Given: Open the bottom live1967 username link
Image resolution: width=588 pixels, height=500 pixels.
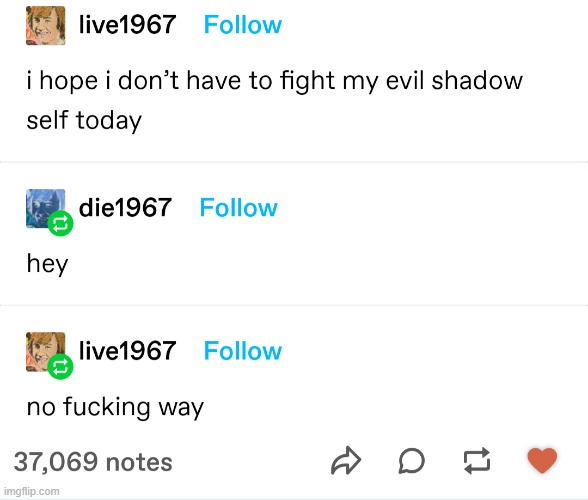Looking at the screenshot, I should [x=128, y=351].
